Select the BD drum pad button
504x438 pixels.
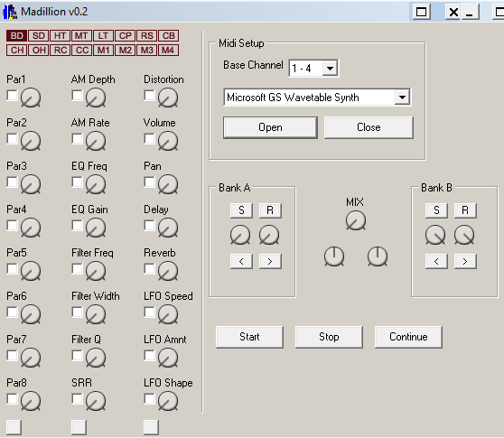(x=16, y=35)
